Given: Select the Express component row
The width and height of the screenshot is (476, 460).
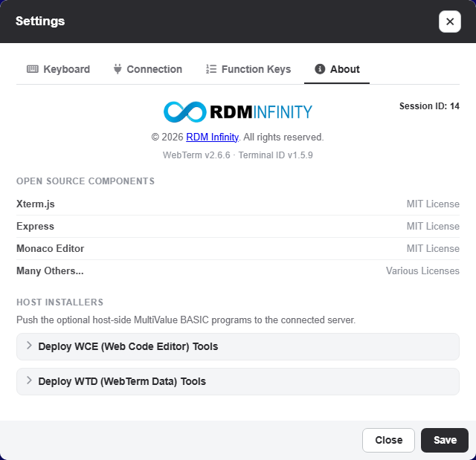Looking at the screenshot, I should tap(238, 226).
